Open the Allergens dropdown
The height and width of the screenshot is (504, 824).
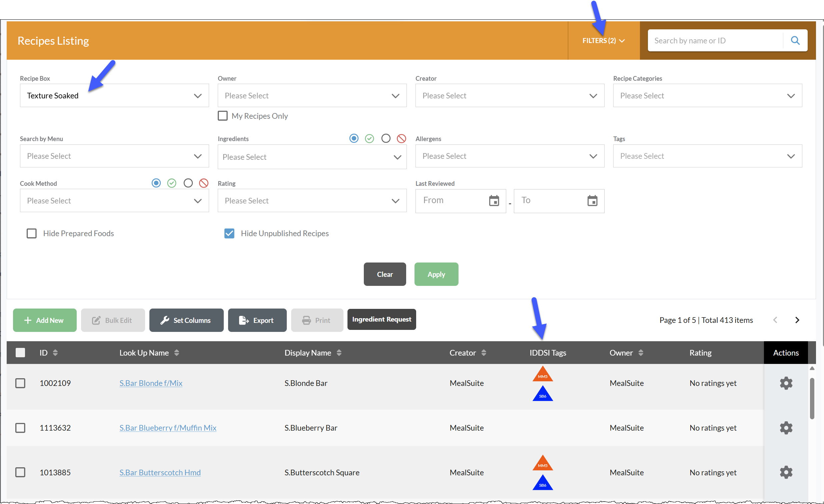(510, 156)
